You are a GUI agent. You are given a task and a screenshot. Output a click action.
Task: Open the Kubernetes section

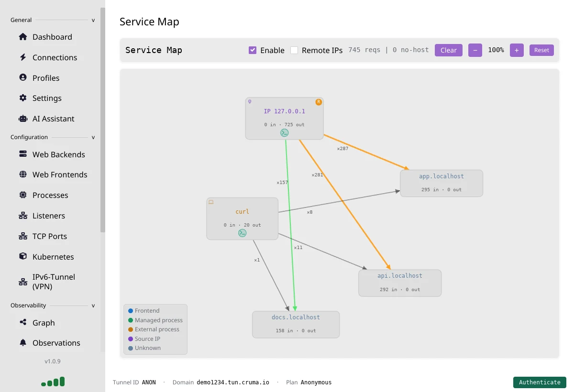tap(52, 257)
